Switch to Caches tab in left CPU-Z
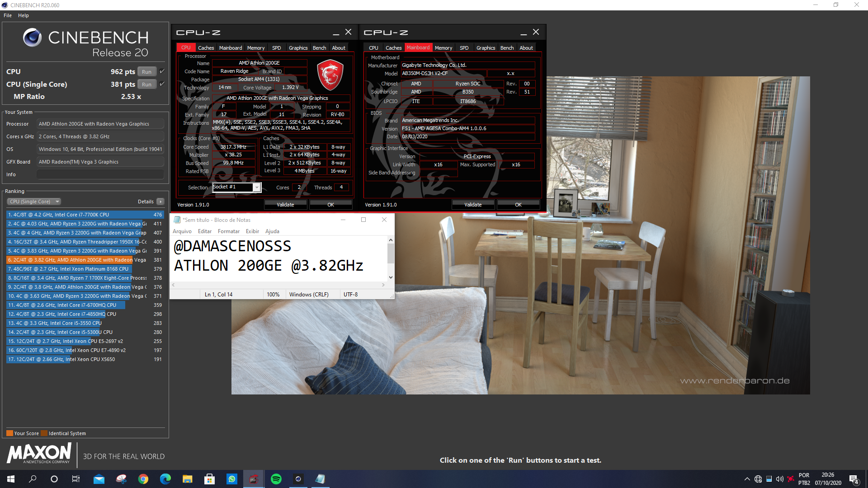 206,48
